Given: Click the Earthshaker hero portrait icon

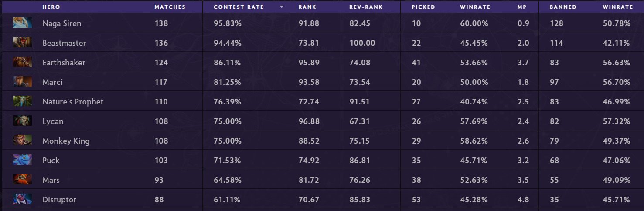Looking at the screenshot, I should point(22,62).
